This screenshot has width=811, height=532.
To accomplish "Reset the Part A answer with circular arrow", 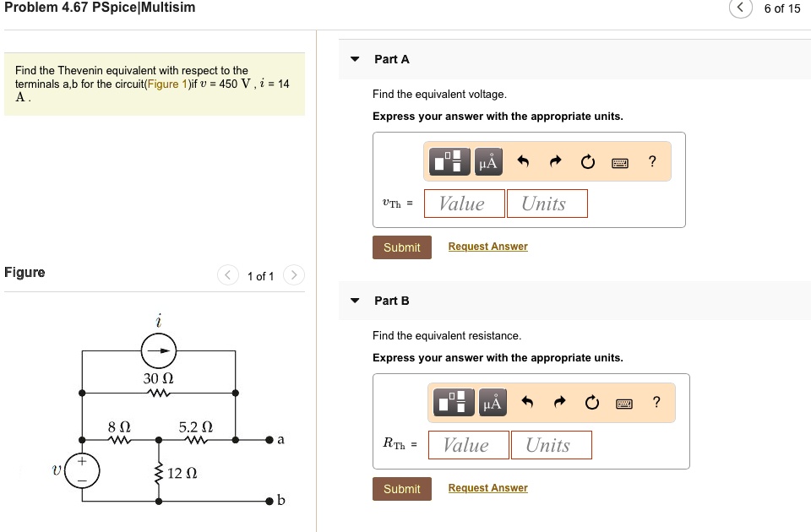I will pyautogui.click(x=588, y=161).
